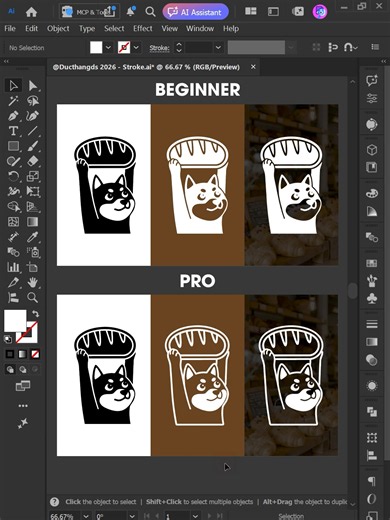Screen dimensions: 390x520
Task: Select the Shape Builder tool
Action: pos(13,207)
